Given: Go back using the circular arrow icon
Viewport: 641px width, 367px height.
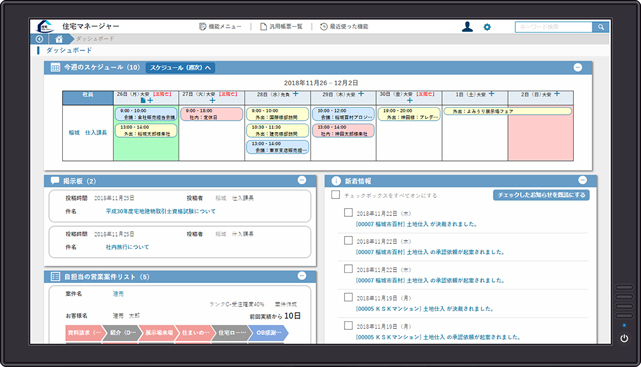Looking at the screenshot, I should point(39,39).
